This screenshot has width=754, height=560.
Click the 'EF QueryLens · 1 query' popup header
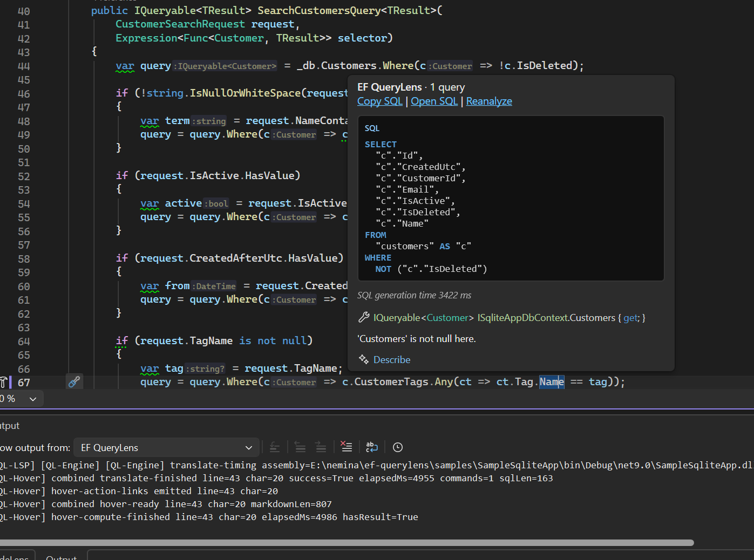click(x=411, y=87)
